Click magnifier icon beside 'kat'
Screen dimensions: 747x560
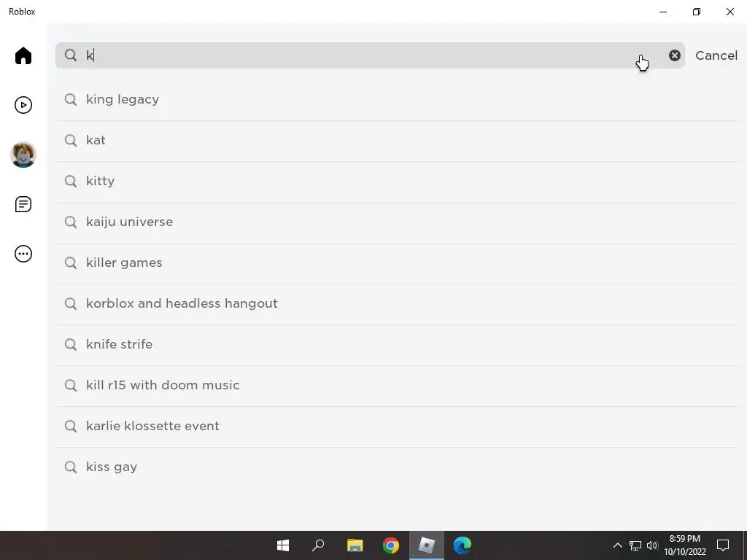click(x=71, y=141)
